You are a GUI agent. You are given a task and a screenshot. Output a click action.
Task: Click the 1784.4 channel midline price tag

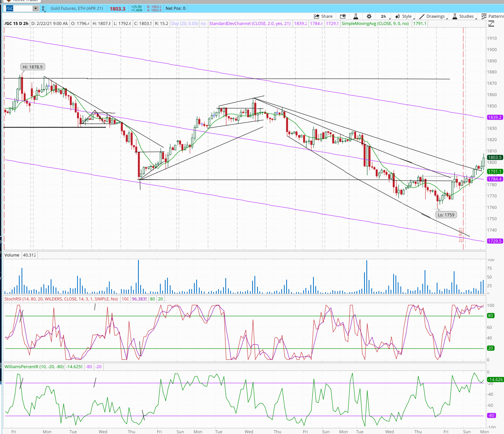pos(495,179)
